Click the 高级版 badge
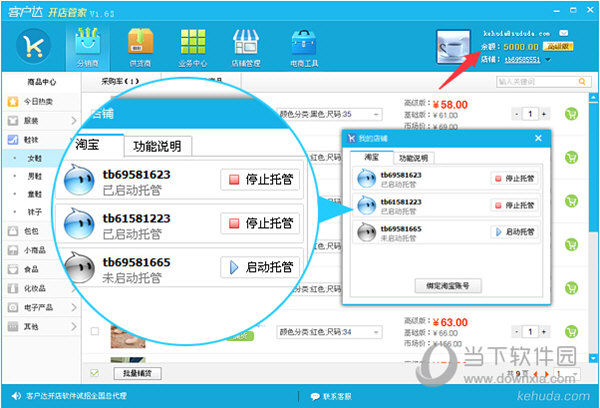Image resolution: width=600 pixels, height=408 pixels. 558,47
